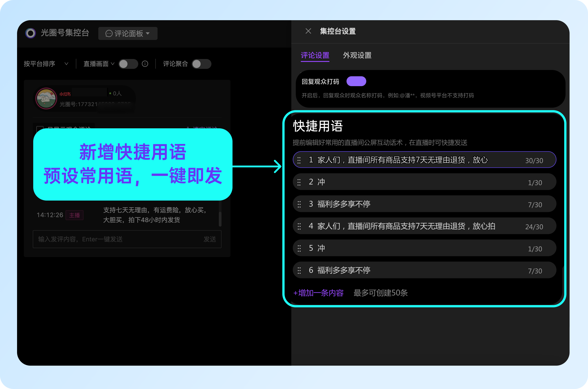Open the 直播画面 chevron dropdown
This screenshot has height=389, width=588.
point(113,64)
